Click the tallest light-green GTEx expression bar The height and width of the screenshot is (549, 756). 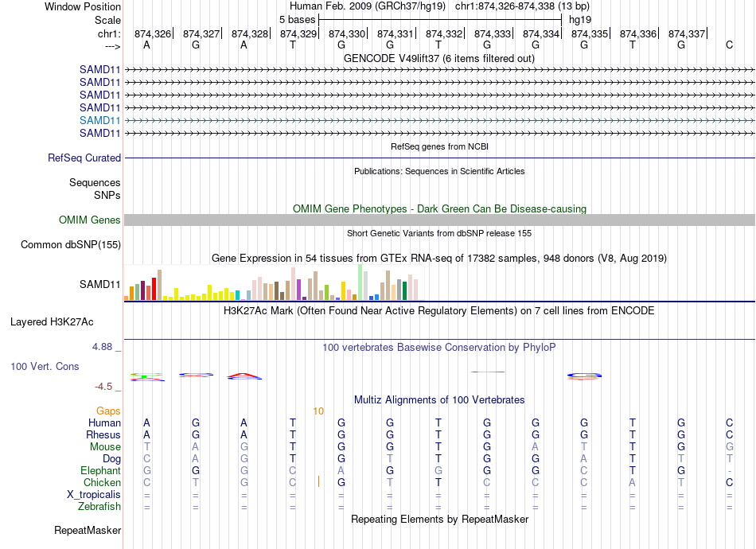[x=360, y=282]
